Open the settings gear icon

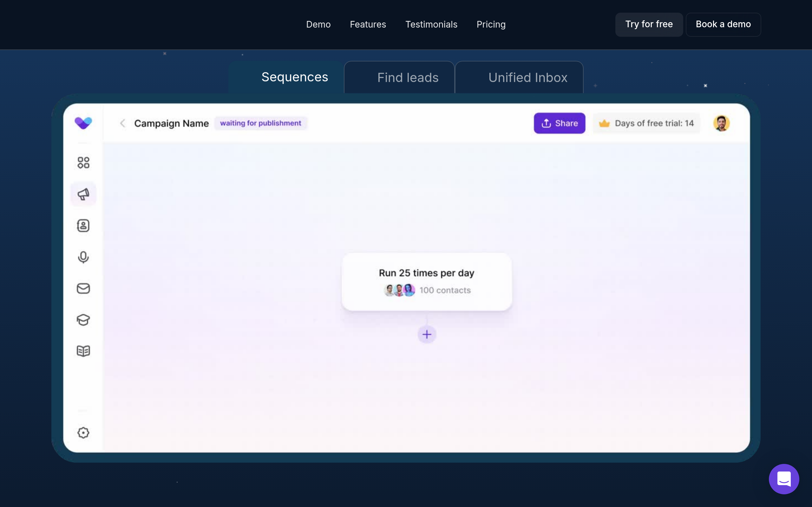tap(83, 433)
